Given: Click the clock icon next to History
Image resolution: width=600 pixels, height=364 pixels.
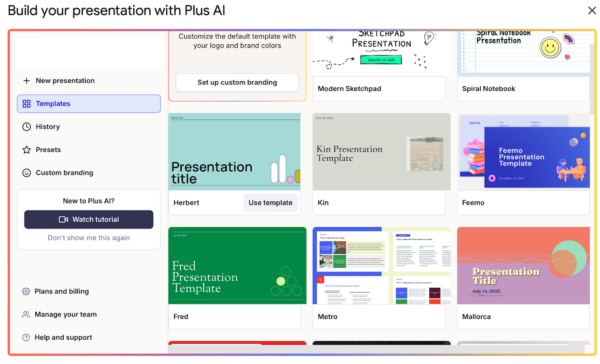Looking at the screenshot, I should pyautogui.click(x=27, y=126).
